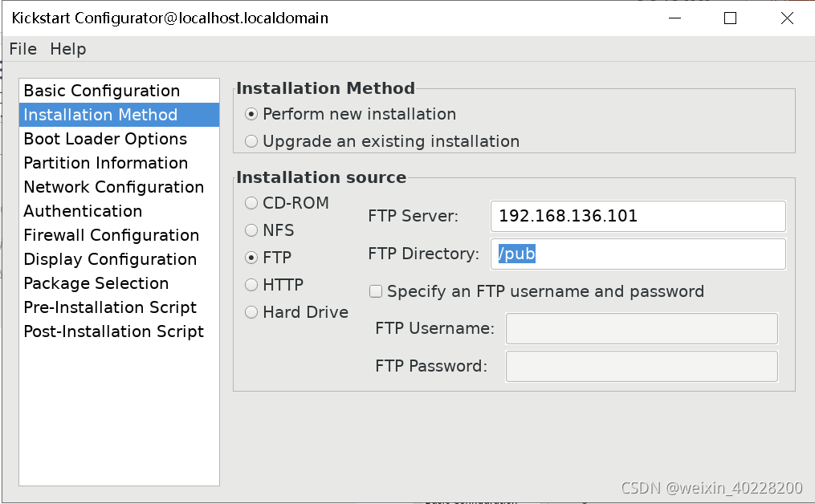Viewport: 815px width, 504px height.
Task: Open Firewall Configuration section
Action: (x=111, y=235)
